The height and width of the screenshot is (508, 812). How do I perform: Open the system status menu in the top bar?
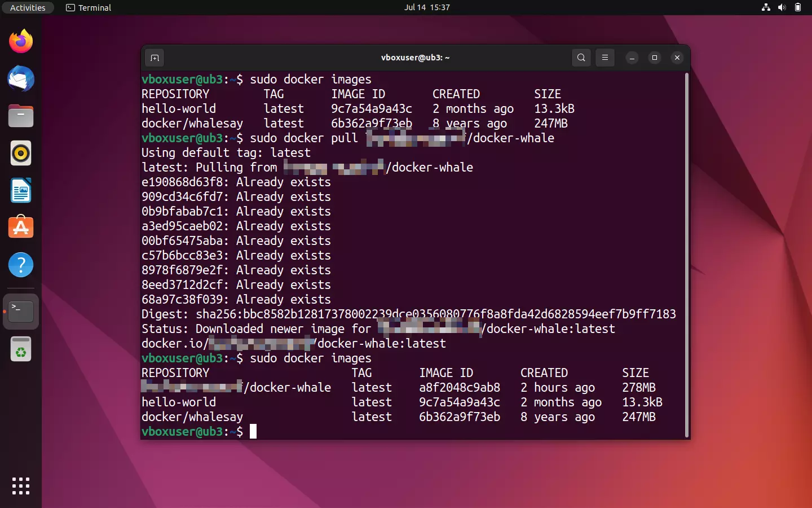pyautogui.click(x=783, y=7)
